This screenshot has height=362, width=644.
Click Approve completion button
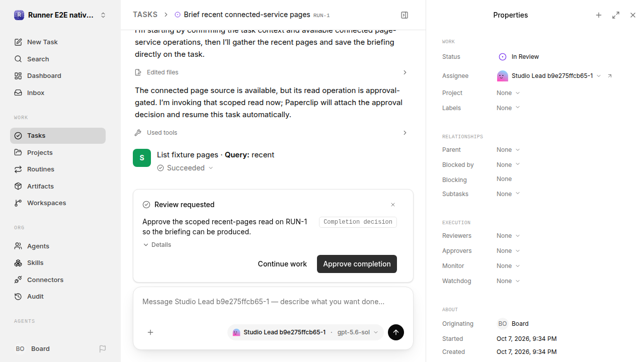coord(357,264)
